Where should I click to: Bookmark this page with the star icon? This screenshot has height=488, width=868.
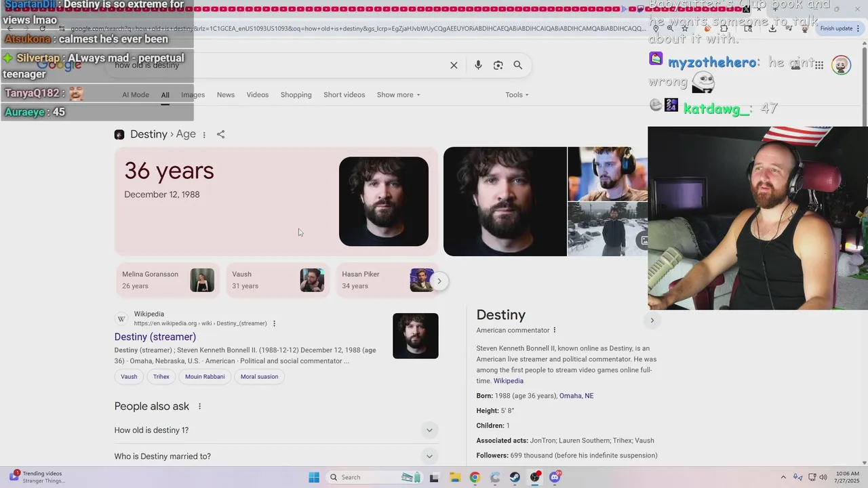(685, 28)
